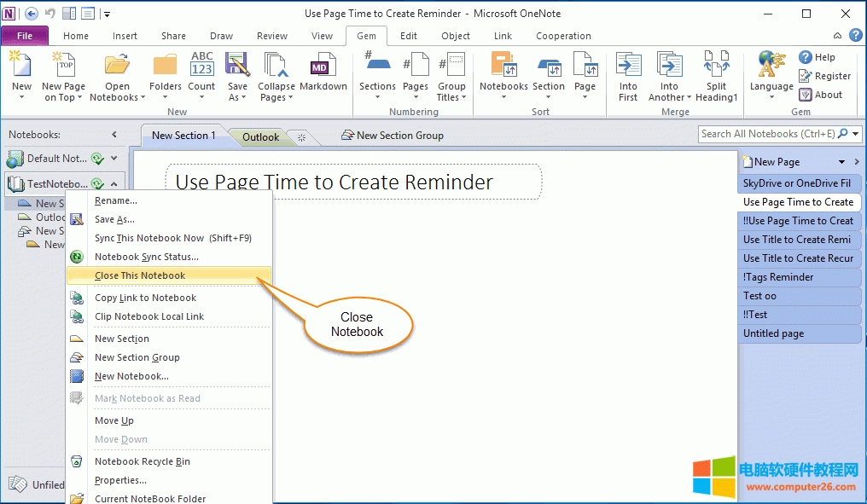Click inside the Search All Notebooks field

tap(768, 134)
